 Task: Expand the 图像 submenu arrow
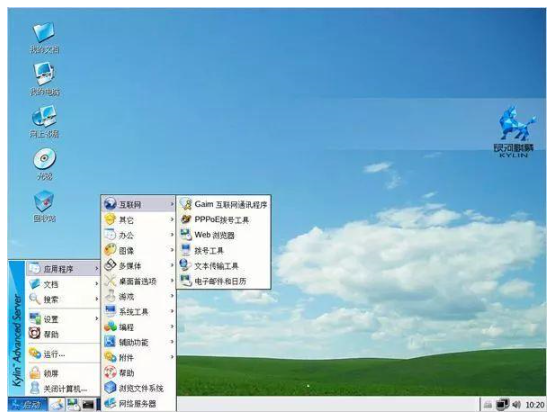(x=172, y=250)
